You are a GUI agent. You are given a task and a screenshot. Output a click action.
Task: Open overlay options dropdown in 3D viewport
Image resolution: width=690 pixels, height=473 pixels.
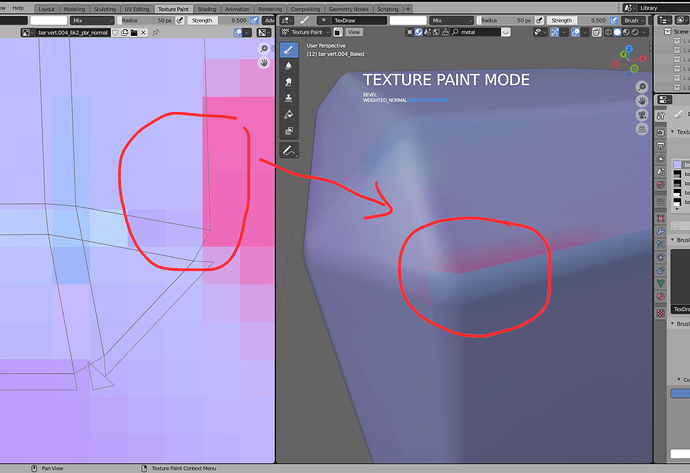584,32
